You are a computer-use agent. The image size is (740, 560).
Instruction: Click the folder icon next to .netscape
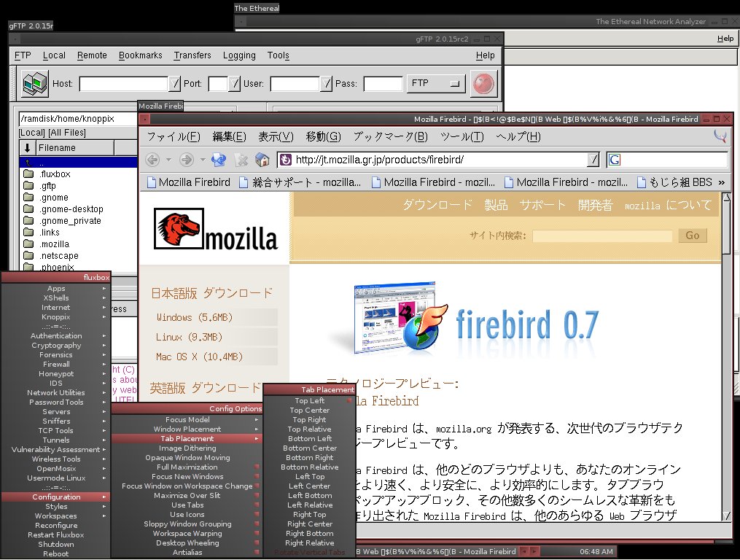(x=28, y=255)
